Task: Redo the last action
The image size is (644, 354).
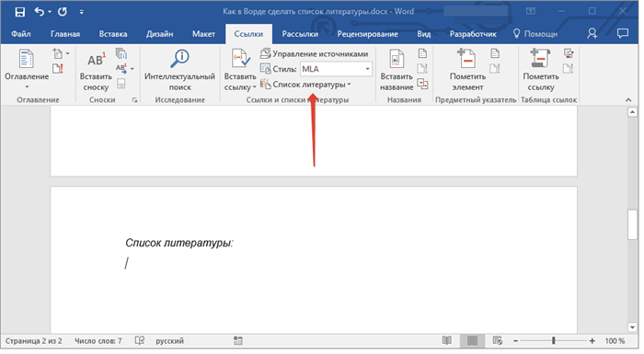Action: 63,12
